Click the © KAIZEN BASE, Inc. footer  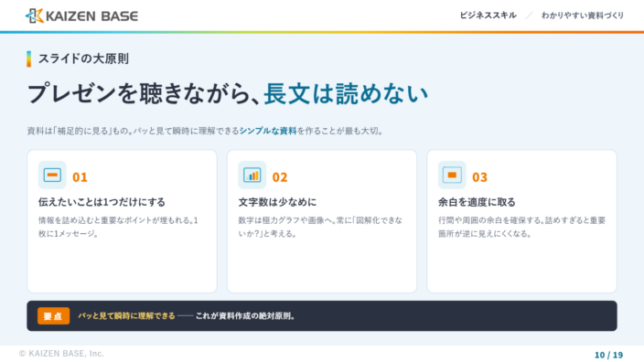tap(61, 354)
